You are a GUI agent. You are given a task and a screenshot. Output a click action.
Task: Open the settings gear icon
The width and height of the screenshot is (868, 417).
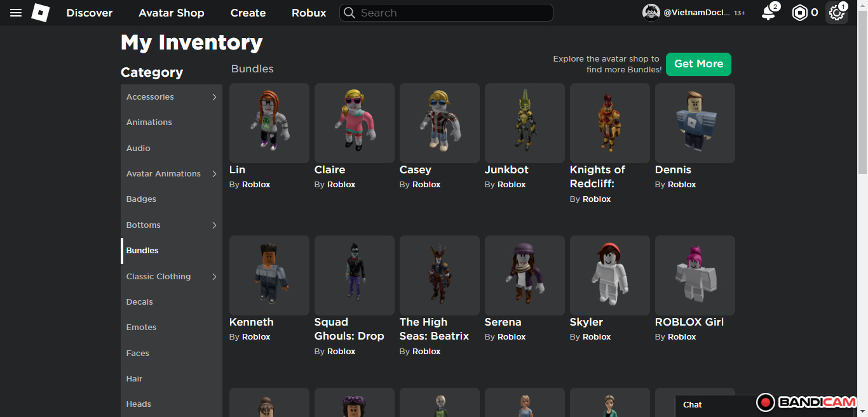tap(836, 13)
